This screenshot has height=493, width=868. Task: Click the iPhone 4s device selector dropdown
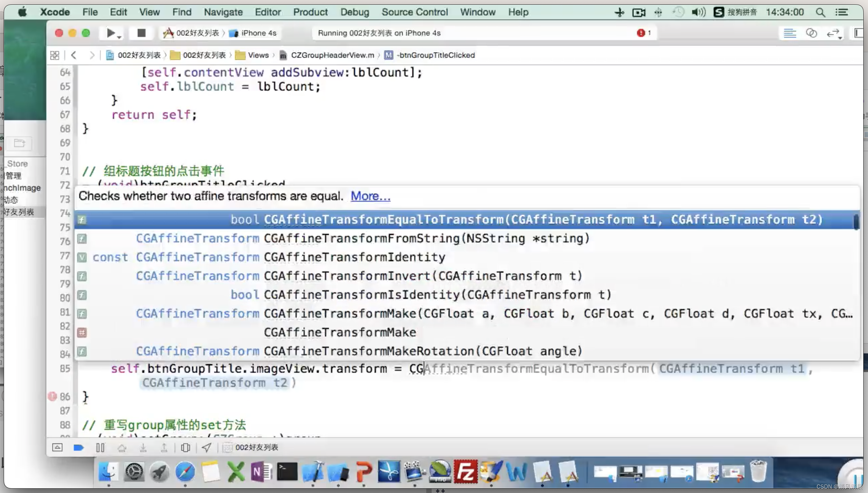tap(257, 33)
